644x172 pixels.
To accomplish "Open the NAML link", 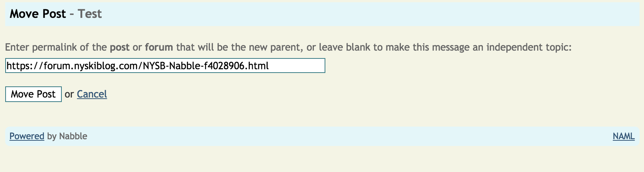I will pyautogui.click(x=624, y=136).
